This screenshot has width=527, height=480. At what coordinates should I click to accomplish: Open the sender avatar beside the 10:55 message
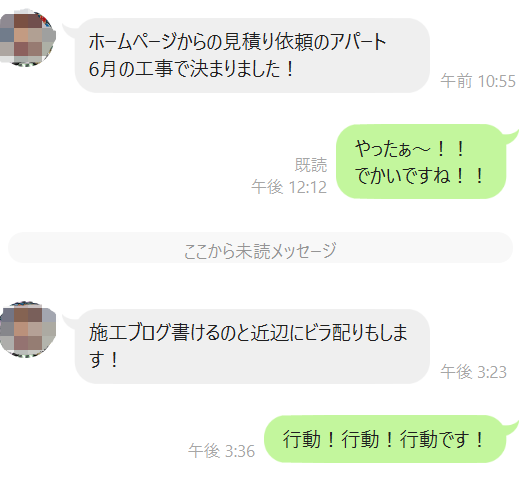point(27,38)
